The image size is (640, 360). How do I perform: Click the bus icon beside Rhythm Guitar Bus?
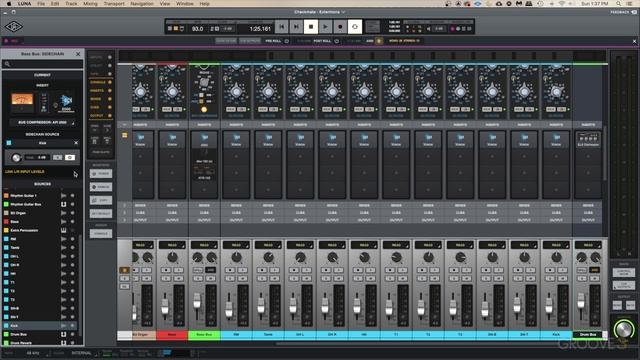point(64,204)
